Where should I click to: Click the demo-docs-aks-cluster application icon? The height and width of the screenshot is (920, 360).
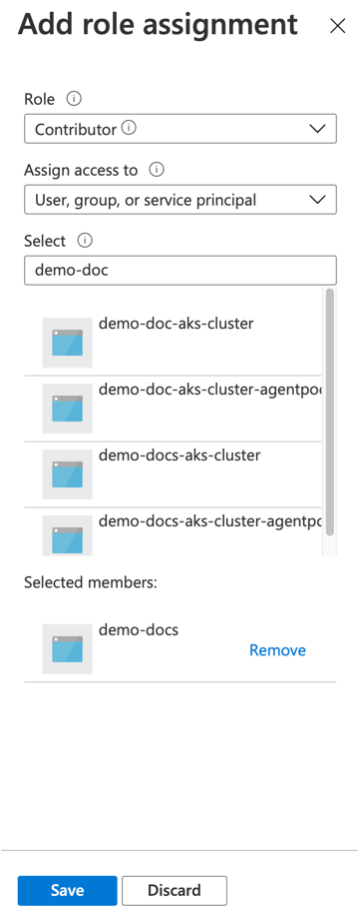(x=67, y=474)
